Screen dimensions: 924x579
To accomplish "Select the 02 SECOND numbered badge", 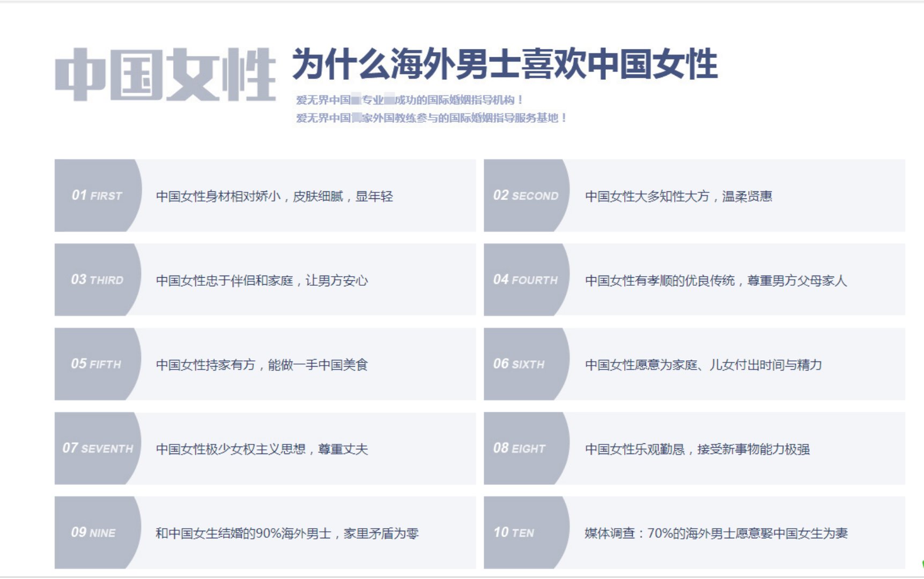I will pos(526,196).
